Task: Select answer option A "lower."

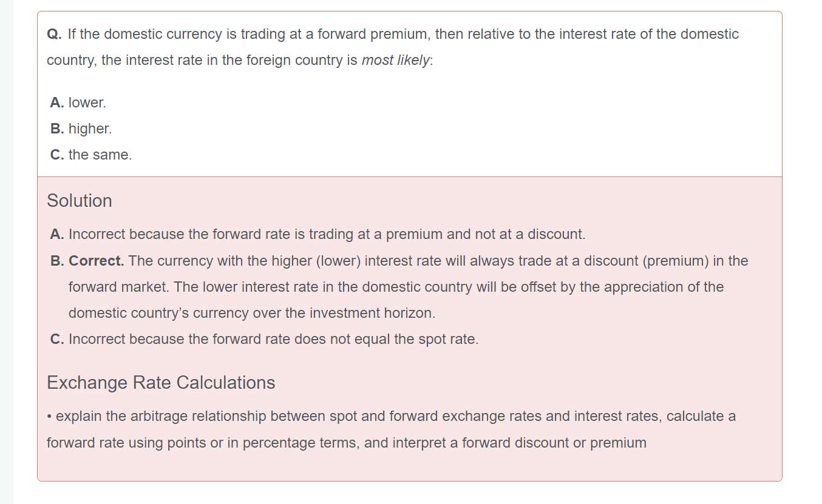Action: point(87,103)
